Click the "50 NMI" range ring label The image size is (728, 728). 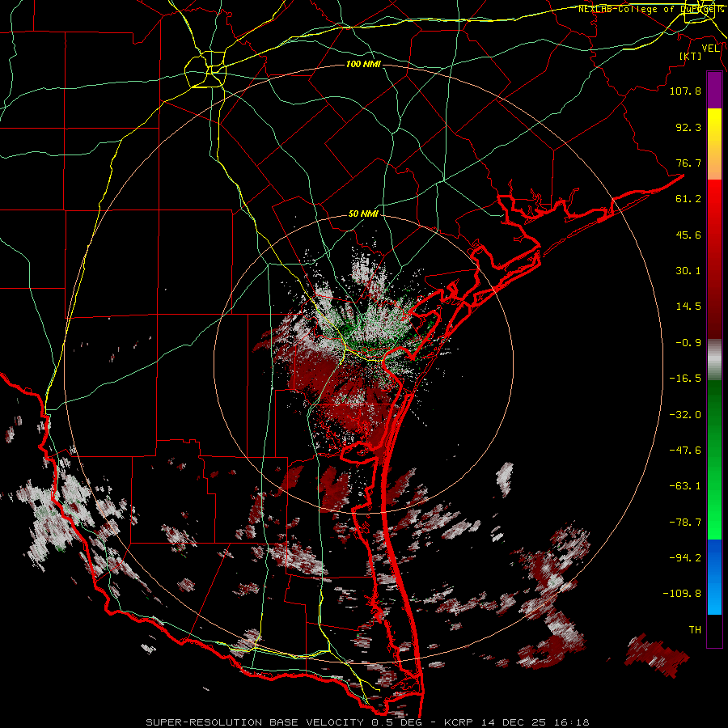click(363, 214)
